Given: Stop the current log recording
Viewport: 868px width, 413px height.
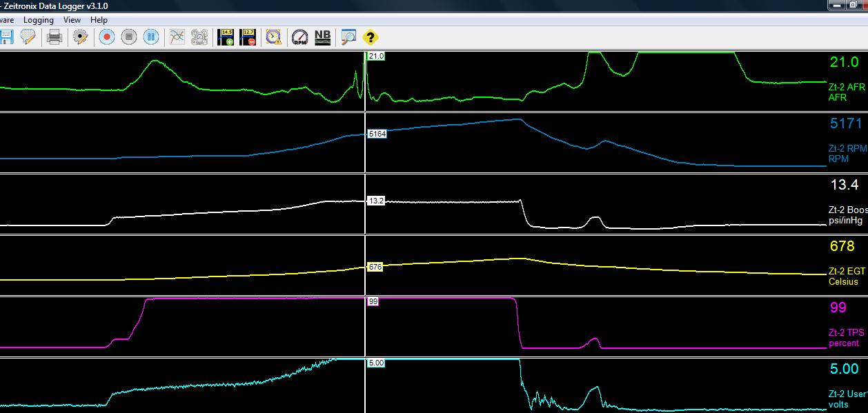Looking at the screenshot, I should (x=128, y=37).
